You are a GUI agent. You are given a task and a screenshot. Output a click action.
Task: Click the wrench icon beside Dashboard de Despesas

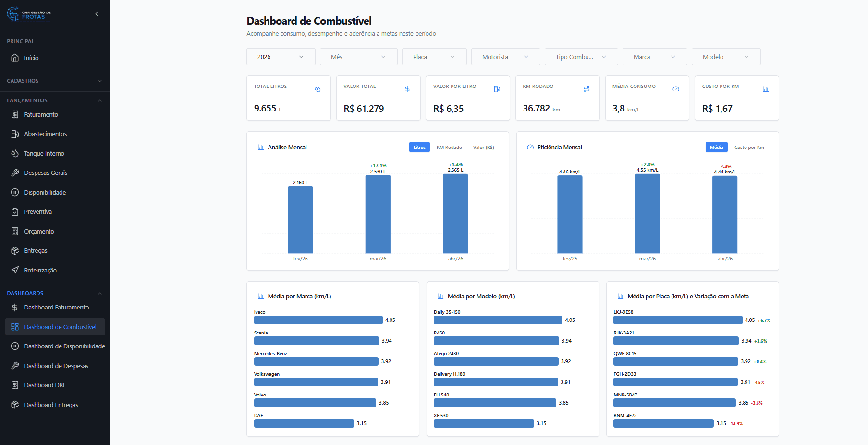[x=15, y=366]
